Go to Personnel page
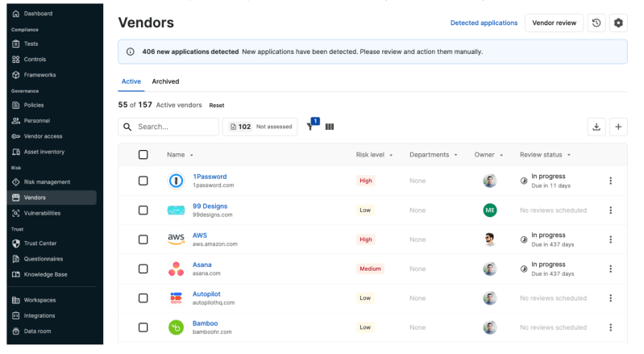Image resolution: width=644 pixels, height=354 pixels. 36,121
